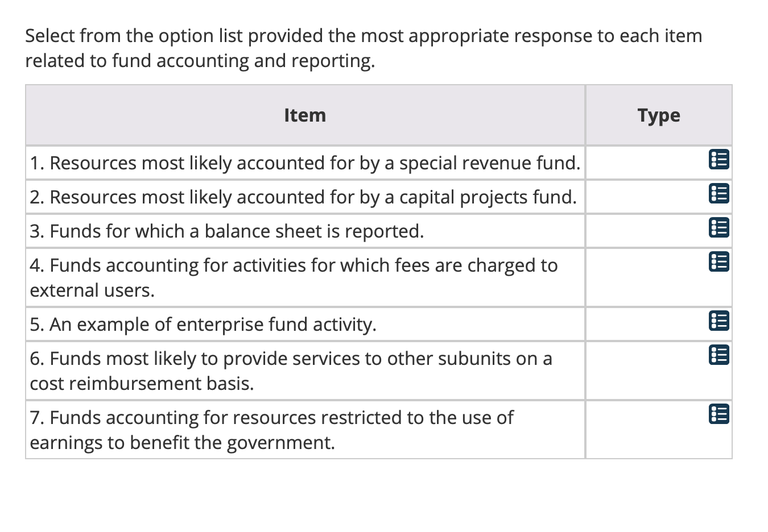Open option list icon for capital projects fund row
The height and width of the screenshot is (532, 768).
[x=719, y=194]
